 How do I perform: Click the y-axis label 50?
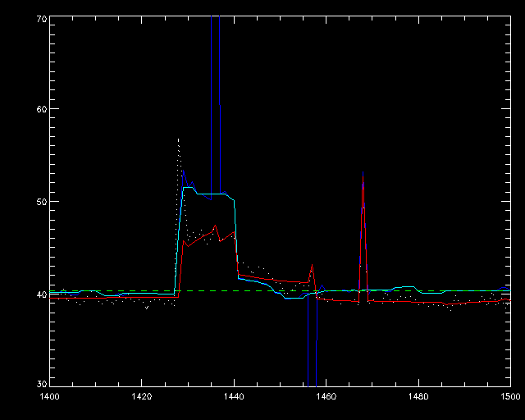tap(42, 201)
